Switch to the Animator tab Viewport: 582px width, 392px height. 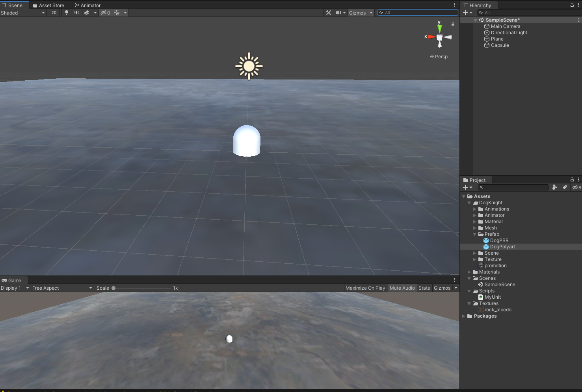tap(88, 5)
